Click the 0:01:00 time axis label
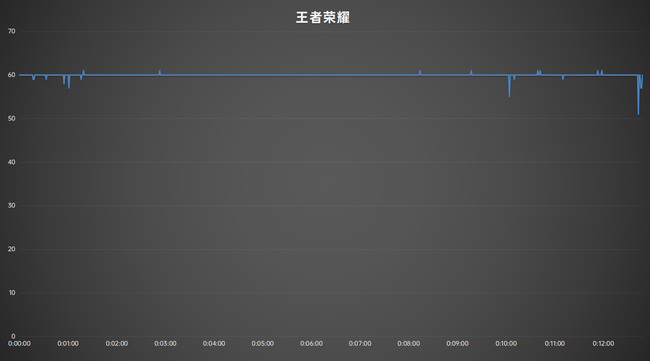Screen dimensions: 650x361 point(68,344)
